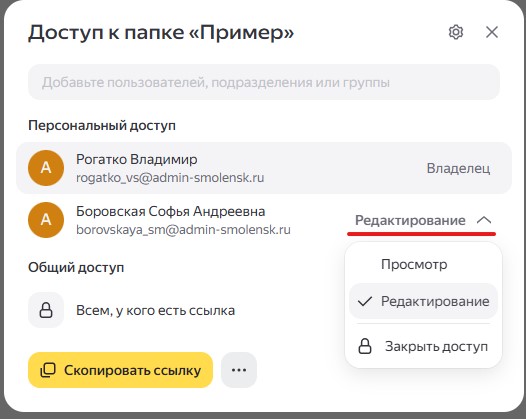Select the Рогатко Владимир owner row
This screenshot has width=526, height=419.
[x=264, y=168]
